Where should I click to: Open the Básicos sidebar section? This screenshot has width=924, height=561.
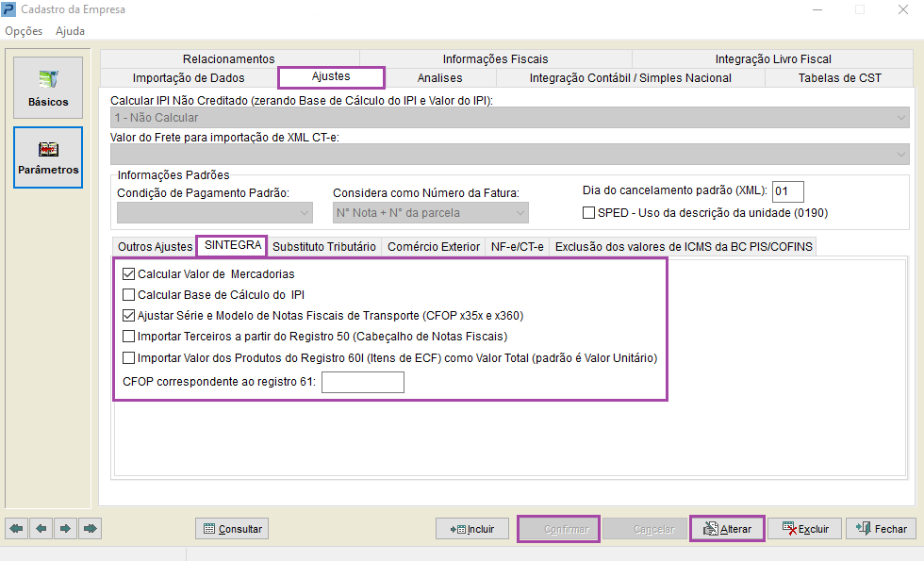(48, 88)
